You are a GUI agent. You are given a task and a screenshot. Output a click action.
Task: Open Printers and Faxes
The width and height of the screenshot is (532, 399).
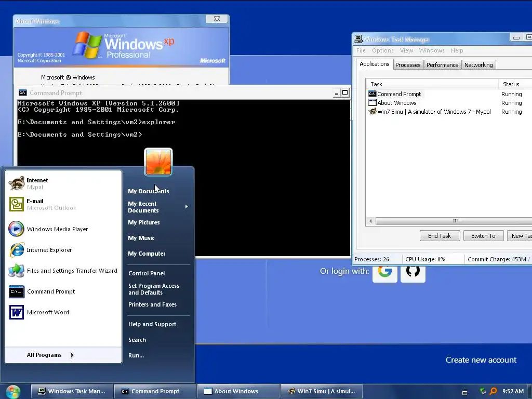pos(152,304)
